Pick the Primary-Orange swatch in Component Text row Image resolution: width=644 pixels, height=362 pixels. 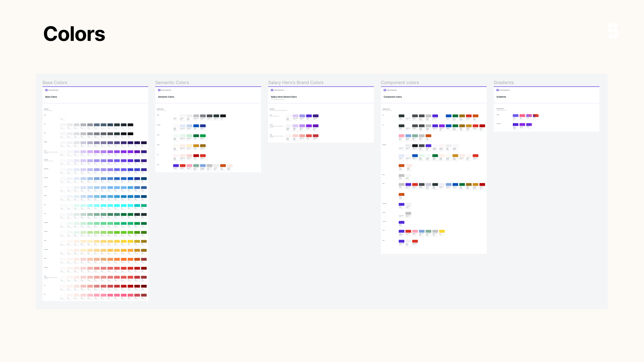[475, 116]
